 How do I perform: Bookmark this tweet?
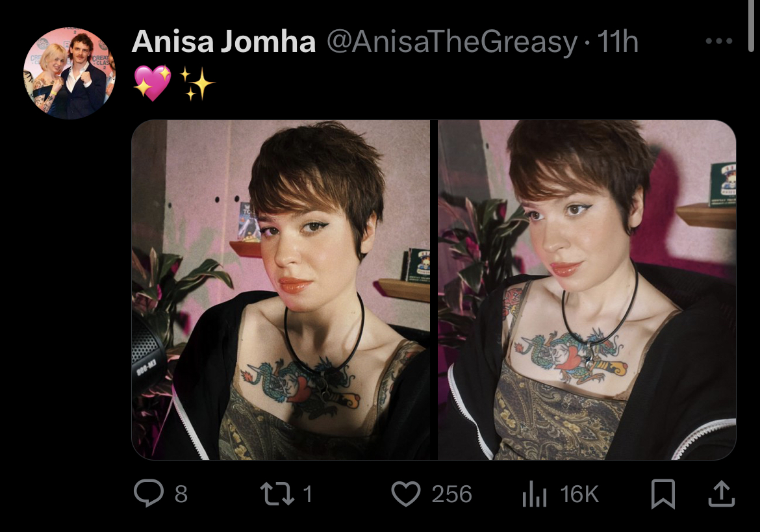pyautogui.click(x=663, y=494)
